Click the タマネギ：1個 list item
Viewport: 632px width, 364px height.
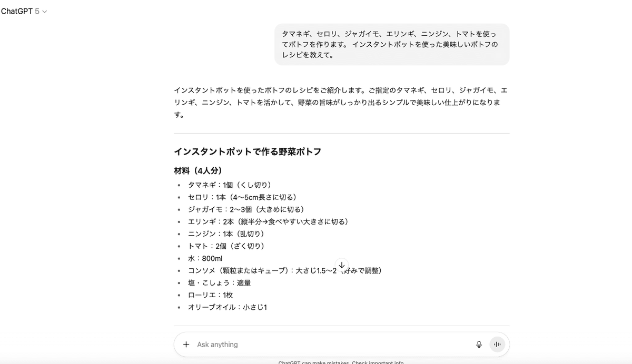(x=230, y=185)
